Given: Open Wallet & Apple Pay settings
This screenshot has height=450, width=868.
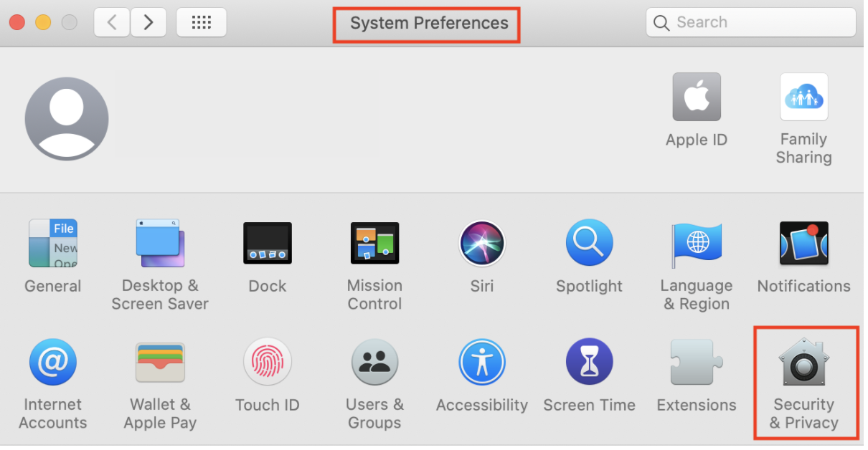Looking at the screenshot, I should coord(160,363).
